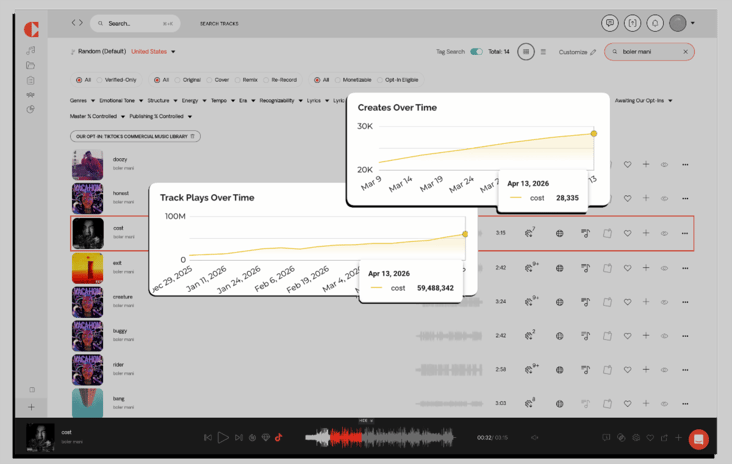Share the playing track from player bar
Screen dimensions: 732x464
(x=664, y=437)
